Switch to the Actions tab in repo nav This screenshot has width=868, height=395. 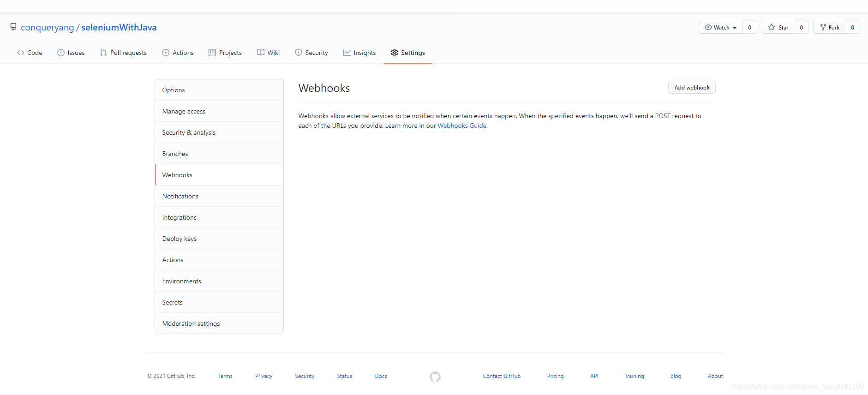(x=178, y=53)
